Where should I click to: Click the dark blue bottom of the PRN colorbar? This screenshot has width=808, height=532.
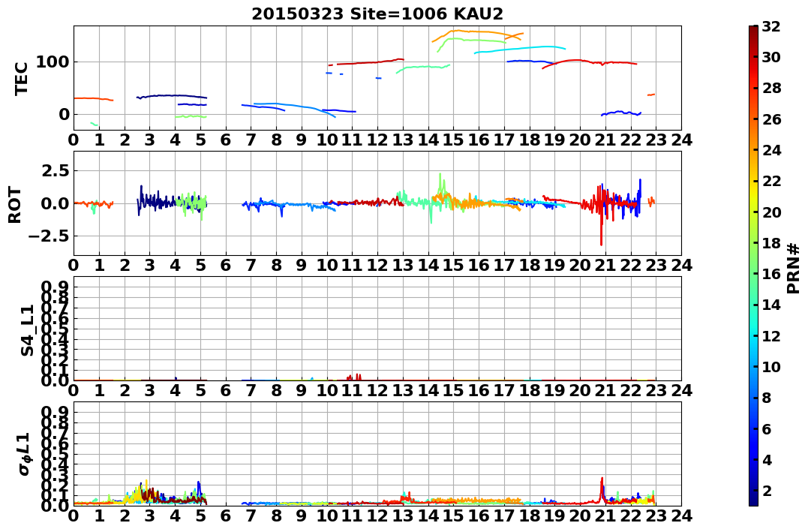point(753,501)
